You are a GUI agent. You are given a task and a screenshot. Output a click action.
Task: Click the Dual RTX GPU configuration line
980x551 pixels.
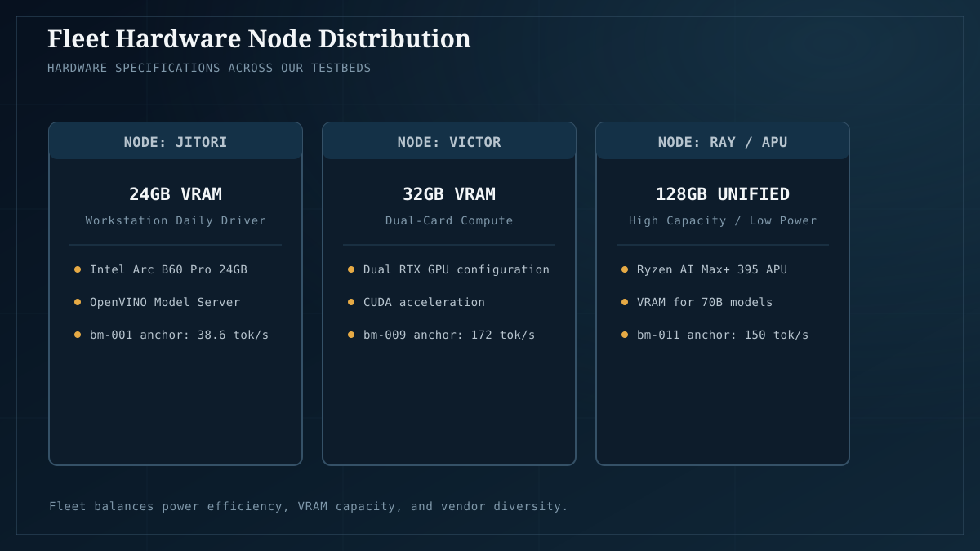457,269
